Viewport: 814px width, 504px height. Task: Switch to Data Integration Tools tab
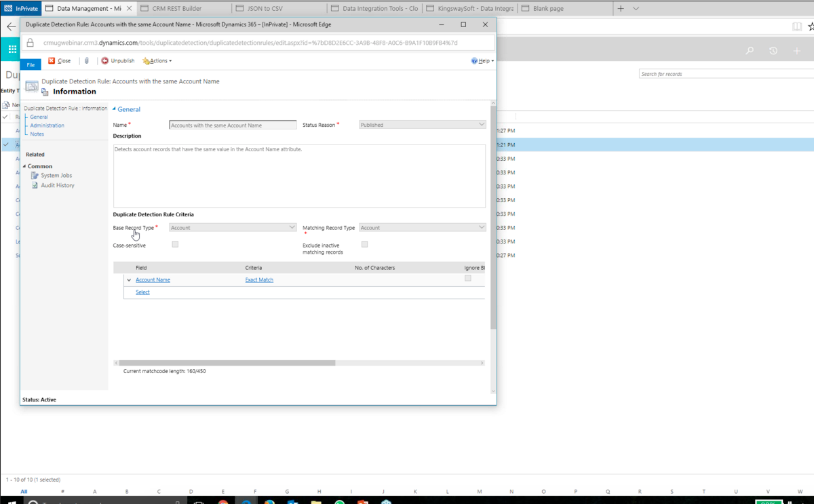pyautogui.click(x=375, y=9)
